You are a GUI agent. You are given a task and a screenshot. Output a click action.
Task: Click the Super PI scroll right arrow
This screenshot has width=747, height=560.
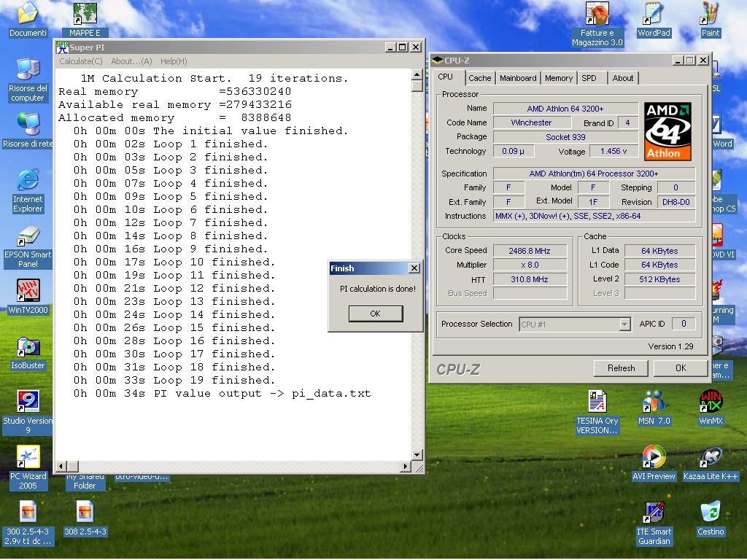(x=406, y=466)
